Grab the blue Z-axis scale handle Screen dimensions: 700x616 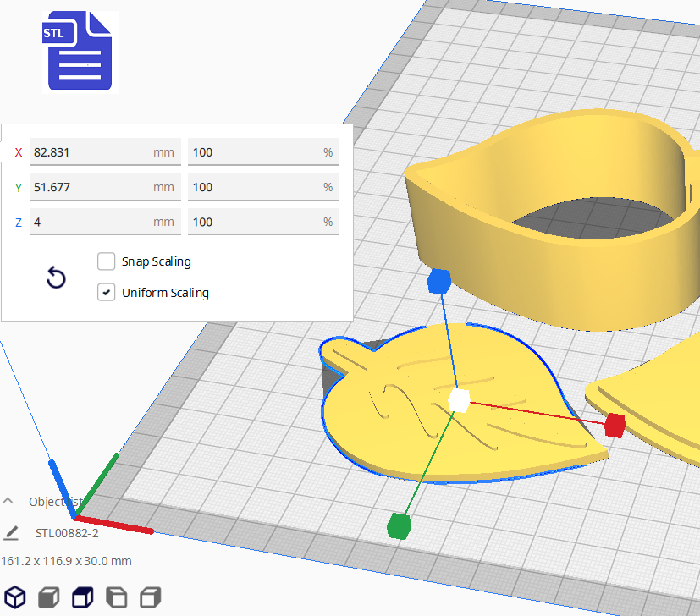(438, 280)
